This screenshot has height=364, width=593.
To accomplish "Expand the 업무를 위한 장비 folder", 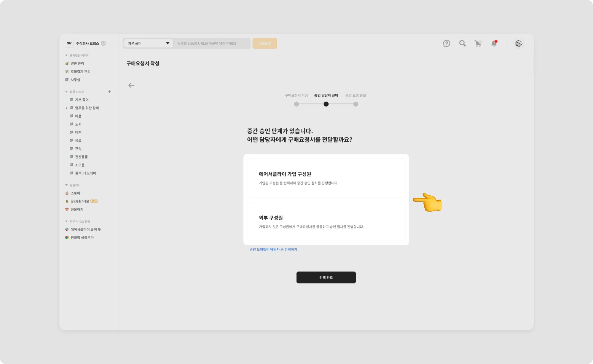I will pos(67,108).
